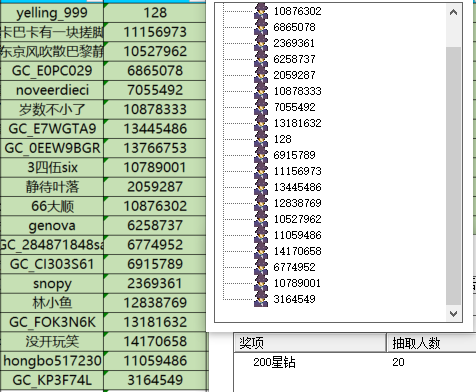
Task: Select tree entry 13181632
Action: (x=297, y=123)
